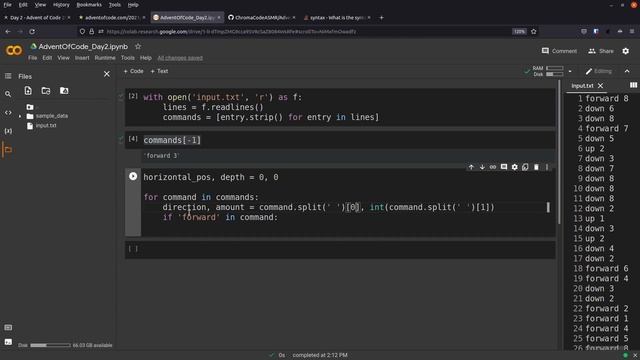The height and width of the screenshot is (360, 640).
Task: Click the browser address bar URL
Action: point(231,31)
